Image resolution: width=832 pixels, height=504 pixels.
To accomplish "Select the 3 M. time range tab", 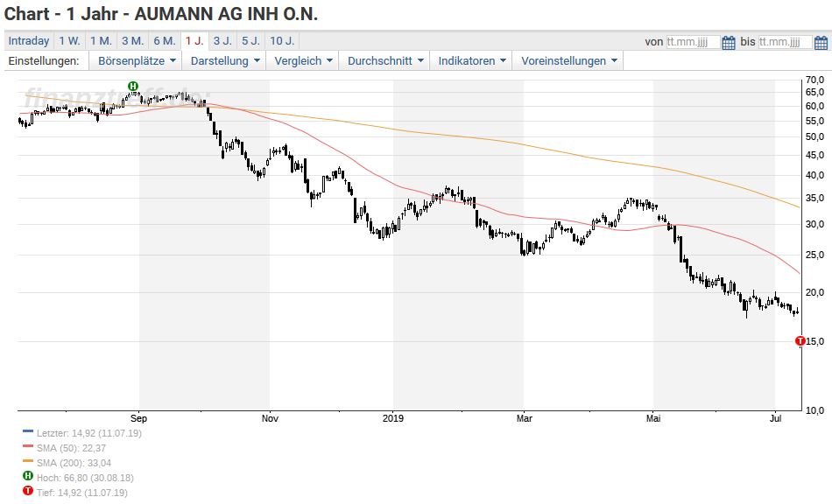I will 132,41.
